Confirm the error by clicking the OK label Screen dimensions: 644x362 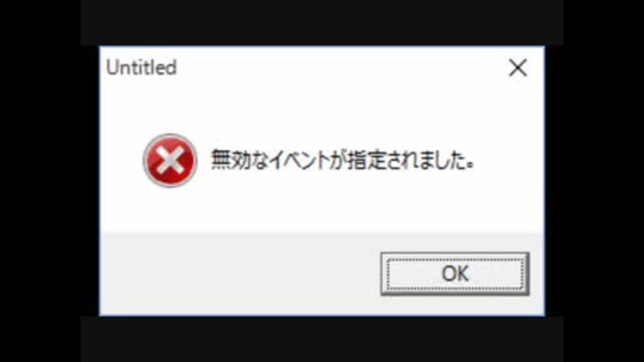coord(455,274)
